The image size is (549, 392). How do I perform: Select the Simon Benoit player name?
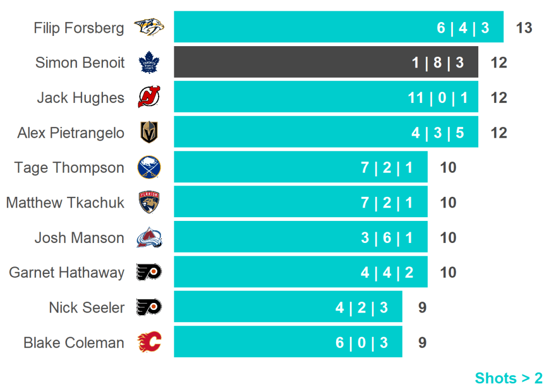(80, 63)
